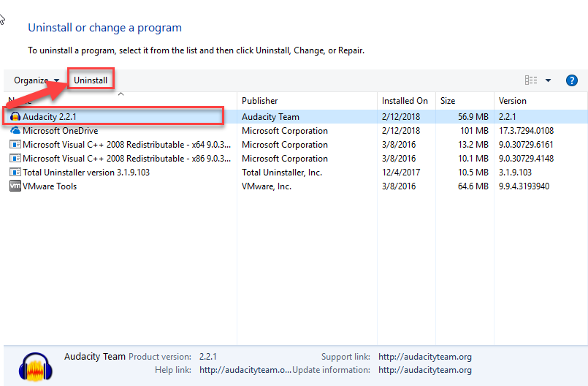Click the Audacity Team publisher cell
Screen dimensions: 588x386
click(x=270, y=117)
